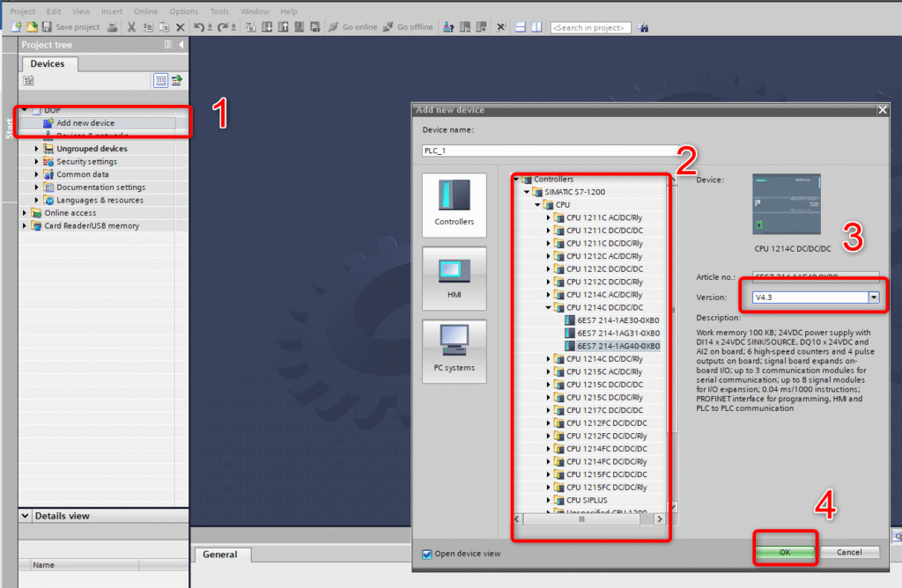Switch to the Devices tab
The image size is (902, 588).
pyautogui.click(x=48, y=63)
